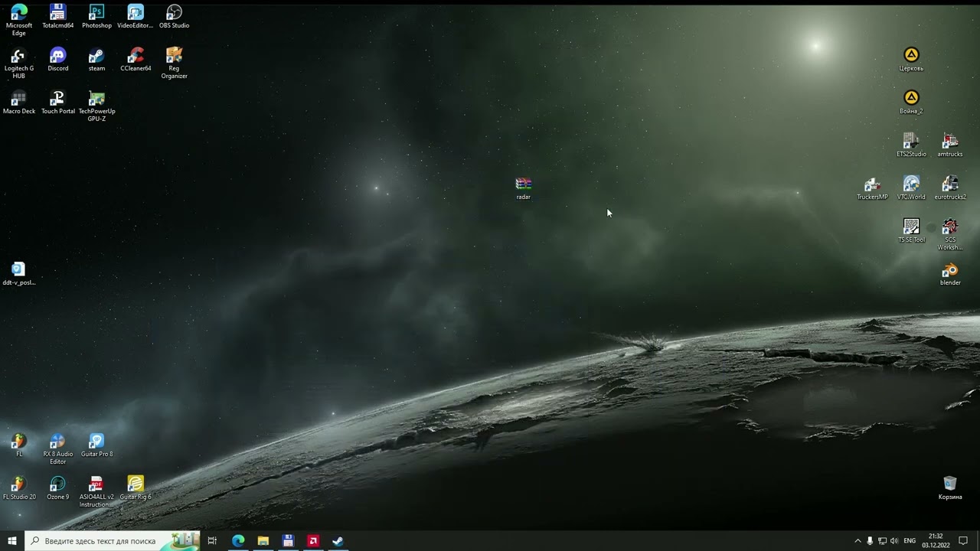This screenshot has width=980, height=551.
Task: Select the CCleaner64 desktop icon
Action: [x=136, y=60]
